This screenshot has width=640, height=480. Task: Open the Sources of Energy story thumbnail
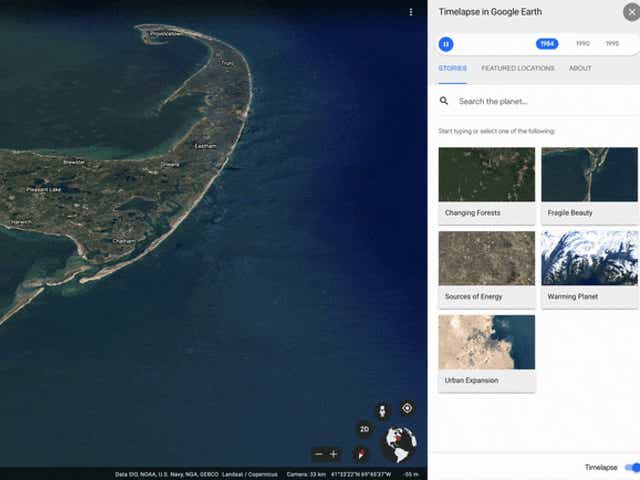tap(487, 258)
